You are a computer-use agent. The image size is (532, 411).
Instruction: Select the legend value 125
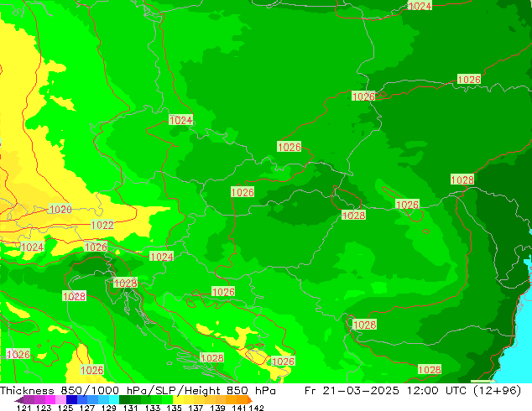[x=65, y=408]
